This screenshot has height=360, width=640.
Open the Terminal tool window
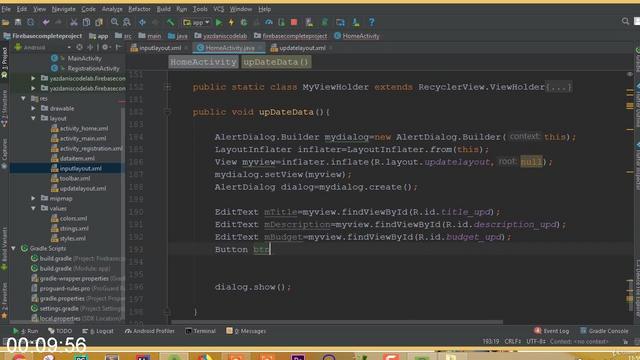coord(200,331)
